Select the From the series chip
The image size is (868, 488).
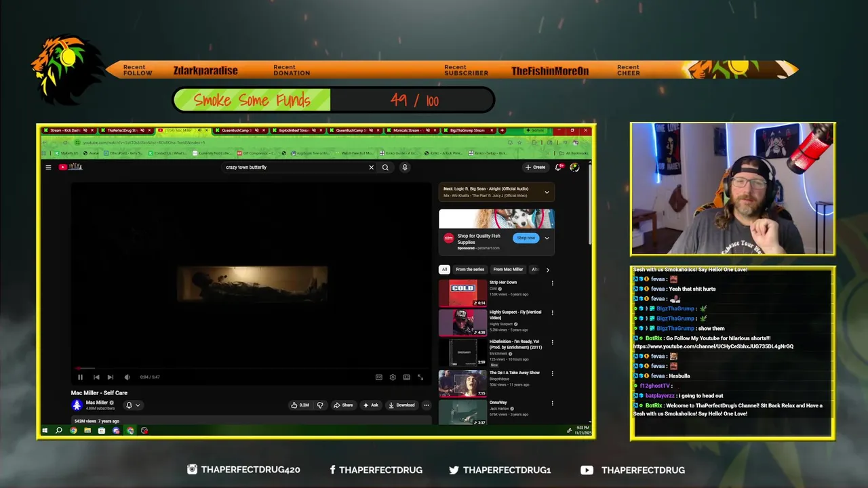[x=470, y=269]
